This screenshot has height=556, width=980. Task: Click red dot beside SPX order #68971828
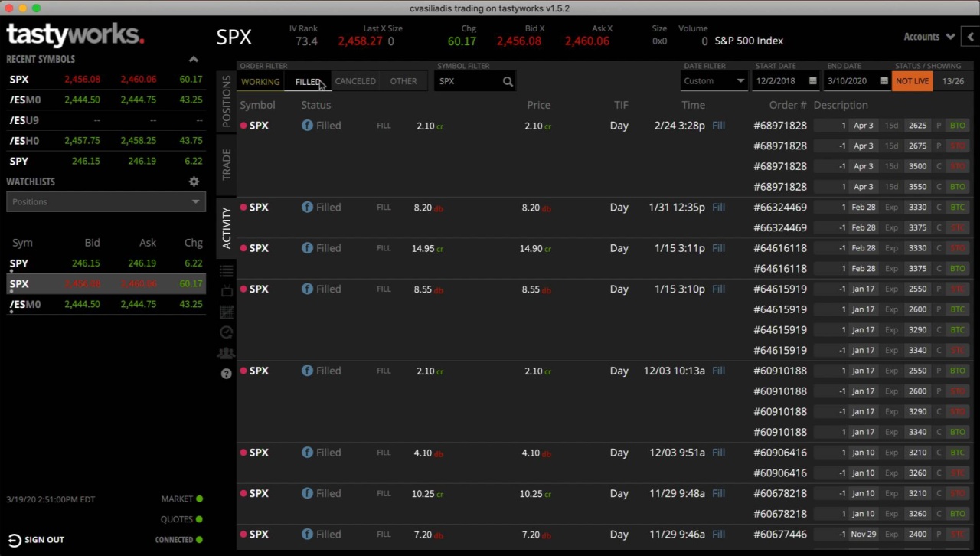243,126
